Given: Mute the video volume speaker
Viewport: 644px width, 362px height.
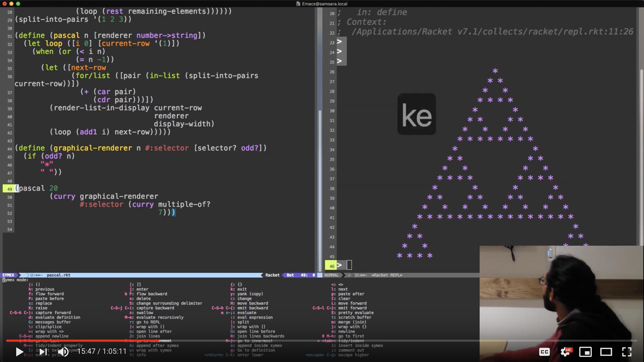Looking at the screenshot, I should 63,352.
